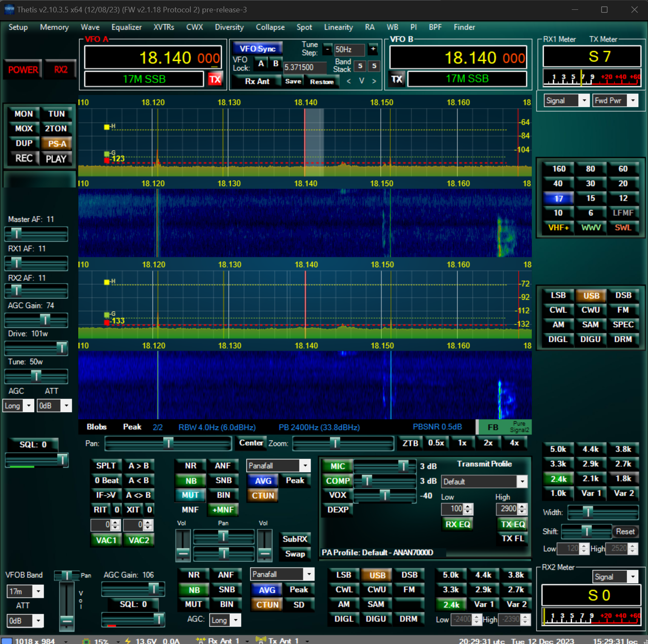Toggle the PS-A PureSignal button
The width and height of the screenshot is (648, 644).
pos(57,143)
